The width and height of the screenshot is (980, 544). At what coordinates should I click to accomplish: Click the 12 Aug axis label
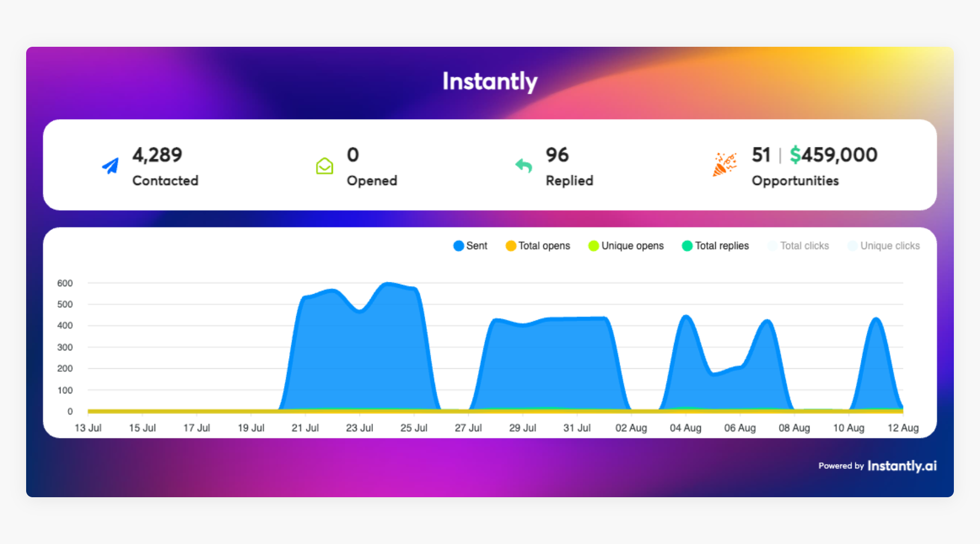903,428
